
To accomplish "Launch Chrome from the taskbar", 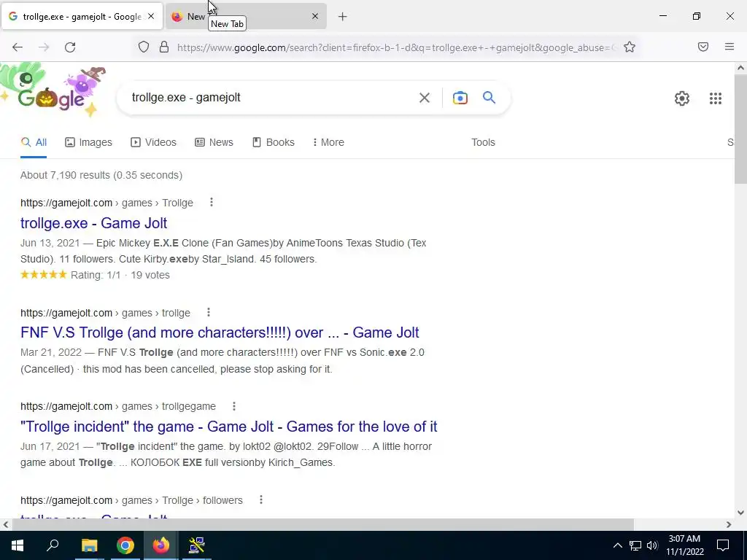I will [x=125, y=545].
